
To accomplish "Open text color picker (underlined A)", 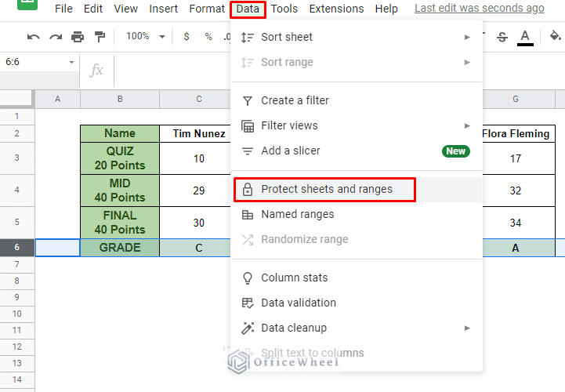I will (x=525, y=37).
